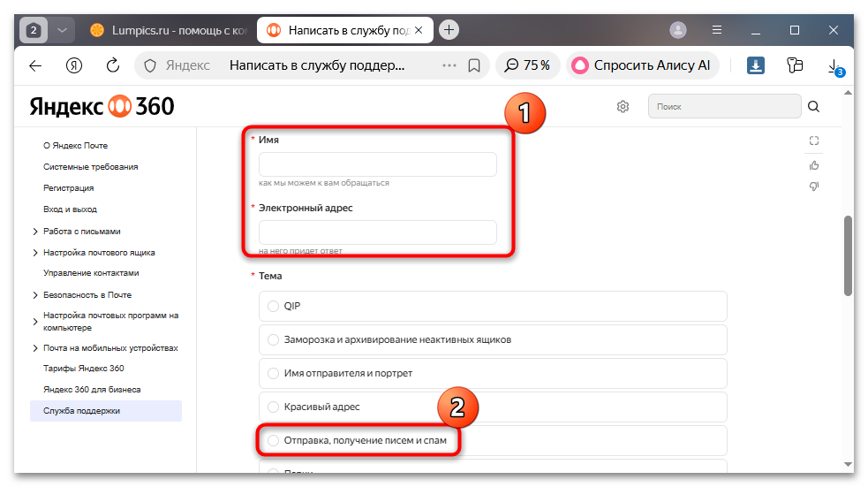
Task: Expand the tab list dropdown arrow
Action: [x=62, y=30]
